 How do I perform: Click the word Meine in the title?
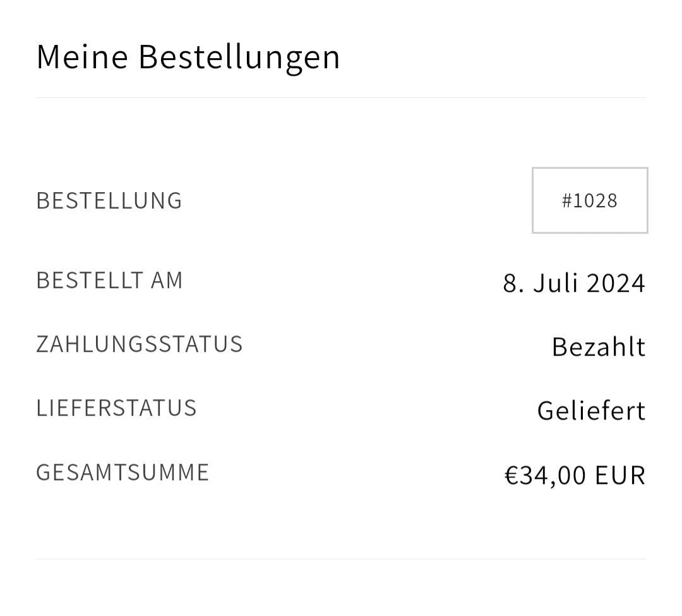pos(82,56)
